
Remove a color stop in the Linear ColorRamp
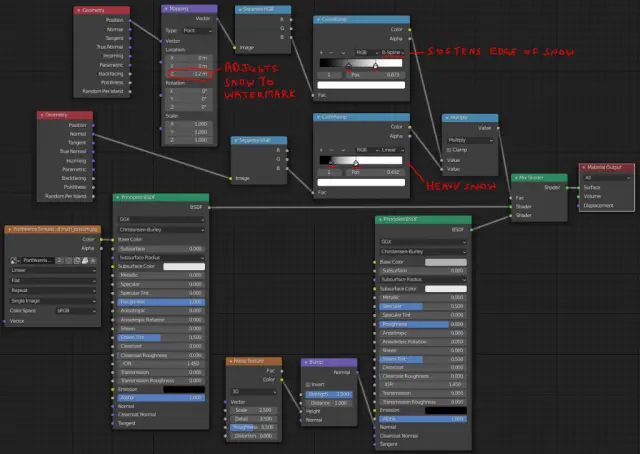pos(331,150)
